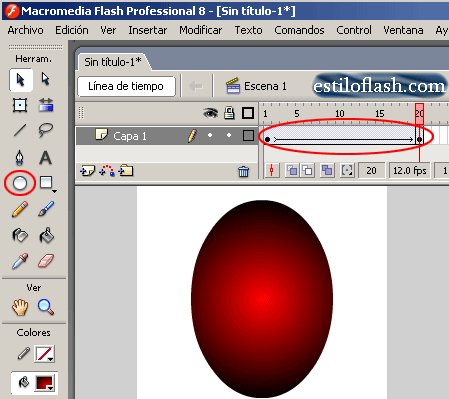Select the Pen tool
The height and width of the screenshot is (399, 449).
pos(20,157)
